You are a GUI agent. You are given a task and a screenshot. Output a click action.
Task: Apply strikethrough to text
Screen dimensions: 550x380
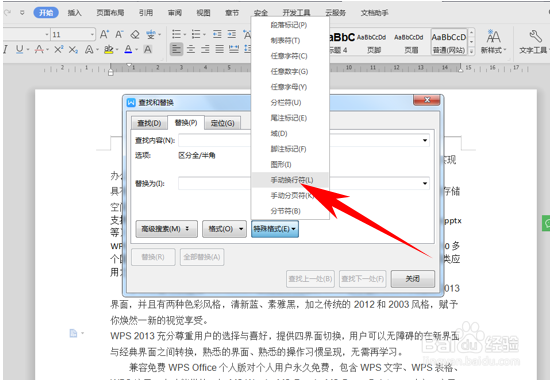(x=39, y=49)
